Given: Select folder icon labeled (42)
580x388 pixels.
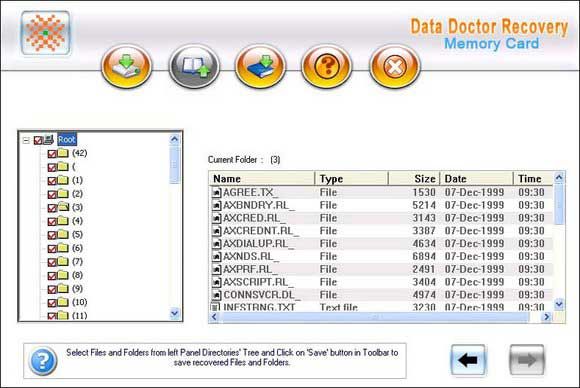Looking at the screenshot, I should coord(63,153).
